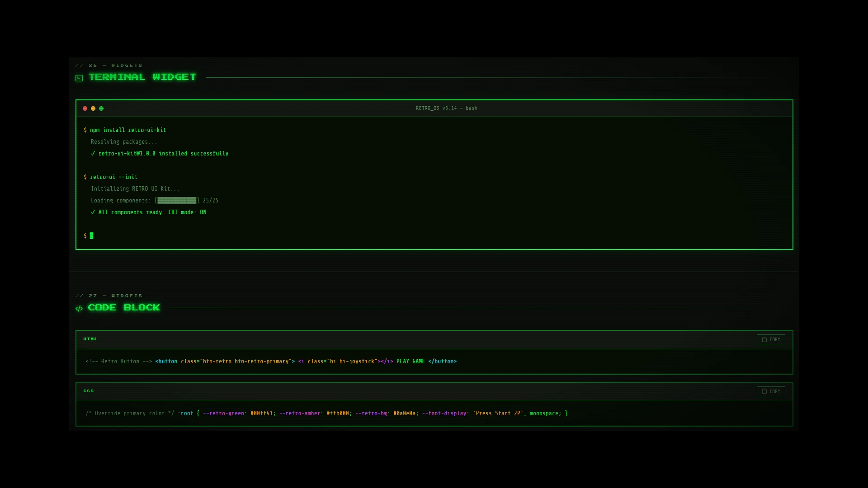Click the loading components progress bar
This screenshot has height=488, width=868.
[177, 201]
